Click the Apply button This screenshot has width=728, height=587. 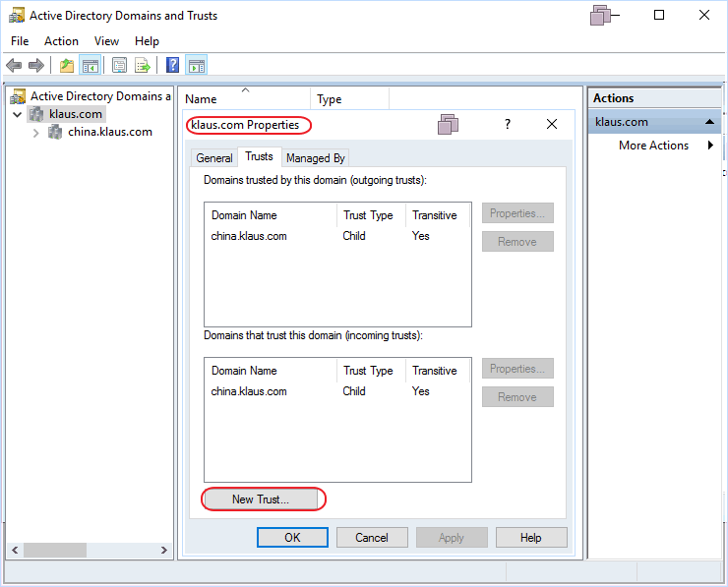(x=452, y=538)
